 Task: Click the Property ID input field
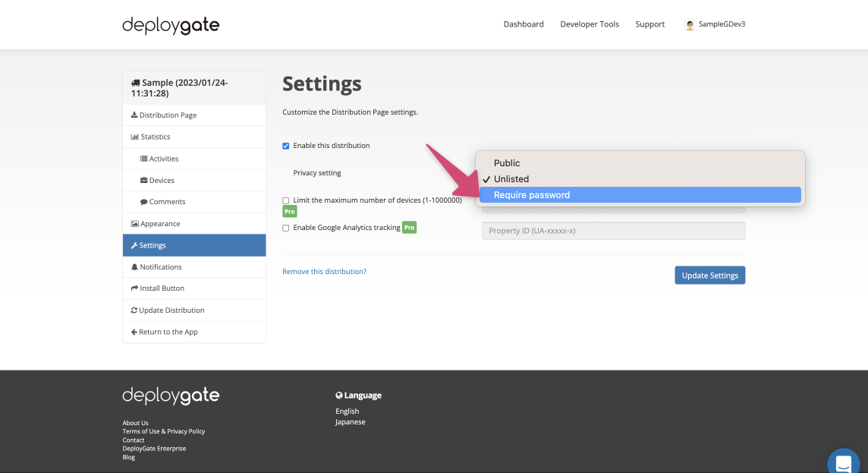point(613,230)
